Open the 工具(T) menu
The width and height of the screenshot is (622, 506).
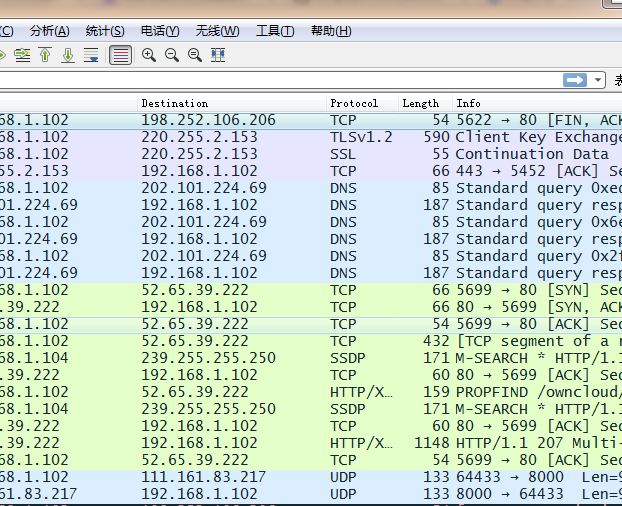point(275,31)
